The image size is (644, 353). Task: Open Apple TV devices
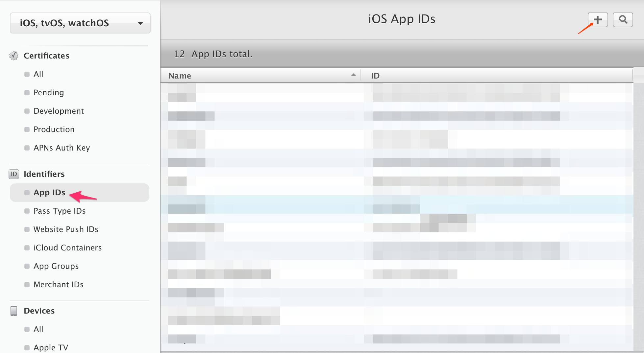pyautogui.click(x=51, y=347)
